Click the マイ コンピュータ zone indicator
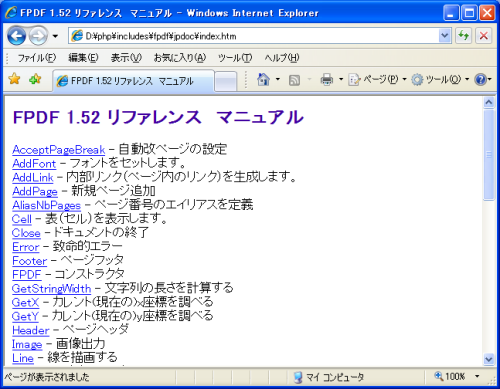The height and width of the screenshot is (389, 500). click(329, 377)
